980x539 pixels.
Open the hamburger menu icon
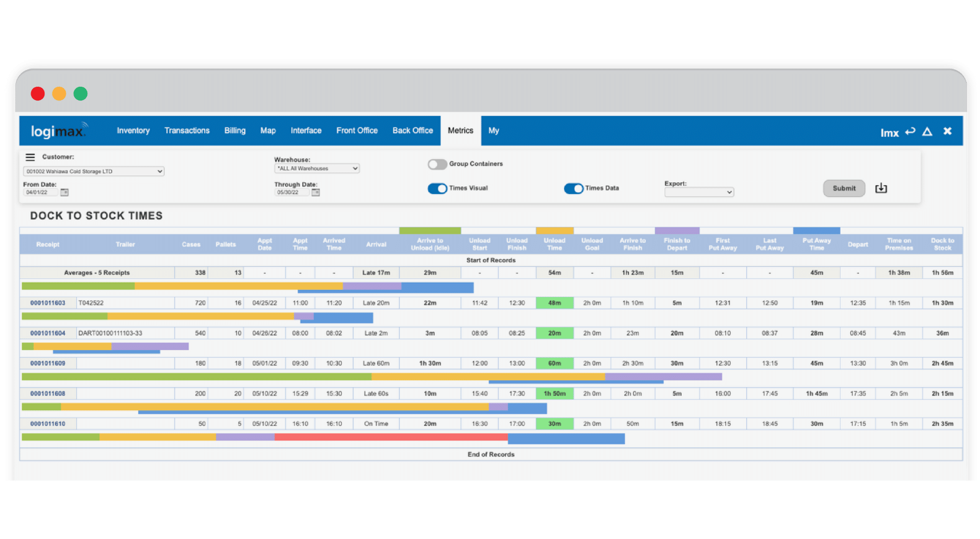tap(30, 157)
